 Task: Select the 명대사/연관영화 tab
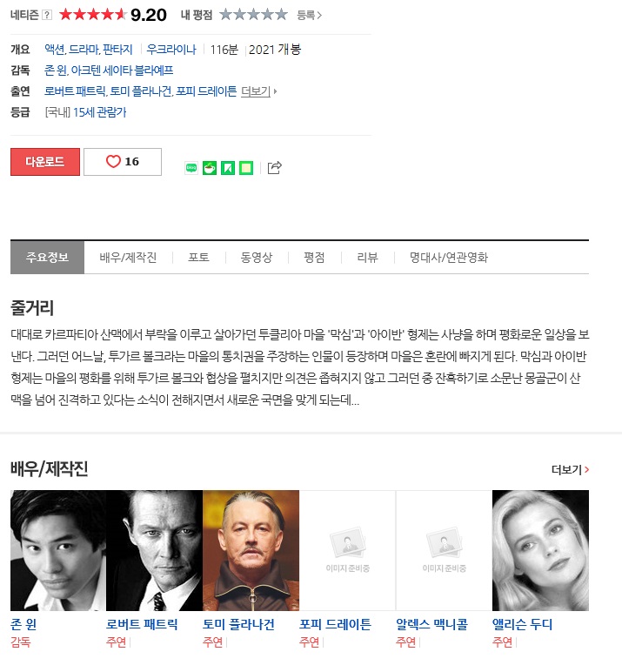point(449,257)
